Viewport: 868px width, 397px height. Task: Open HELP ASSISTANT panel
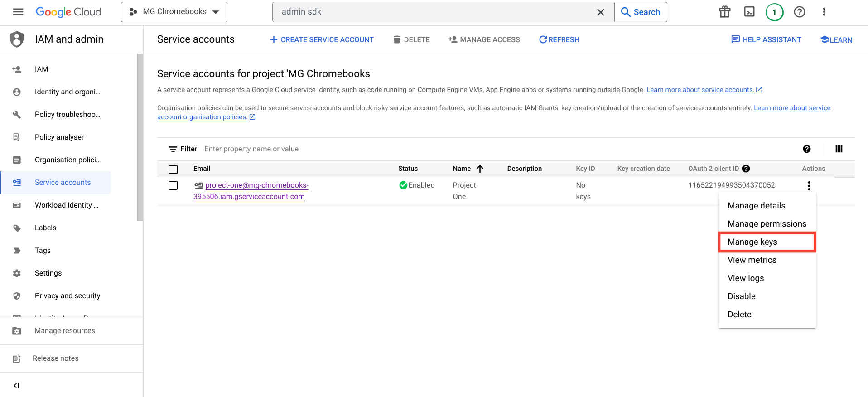(766, 39)
